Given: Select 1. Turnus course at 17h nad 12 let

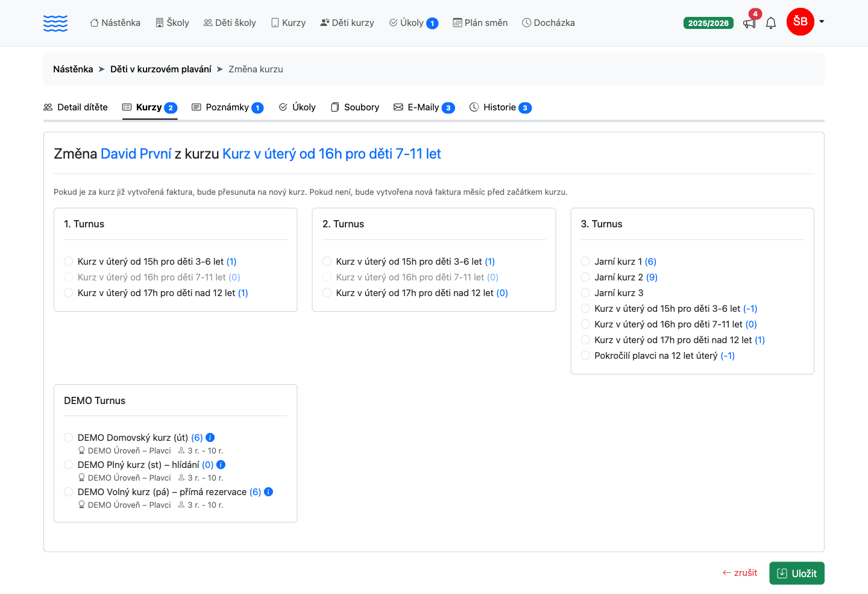Looking at the screenshot, I should pos(69,293).
